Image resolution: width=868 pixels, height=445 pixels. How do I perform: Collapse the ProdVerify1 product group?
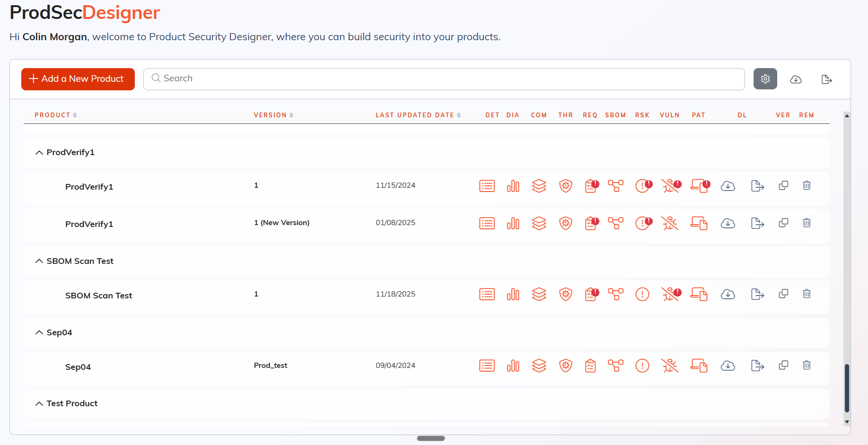39,152
